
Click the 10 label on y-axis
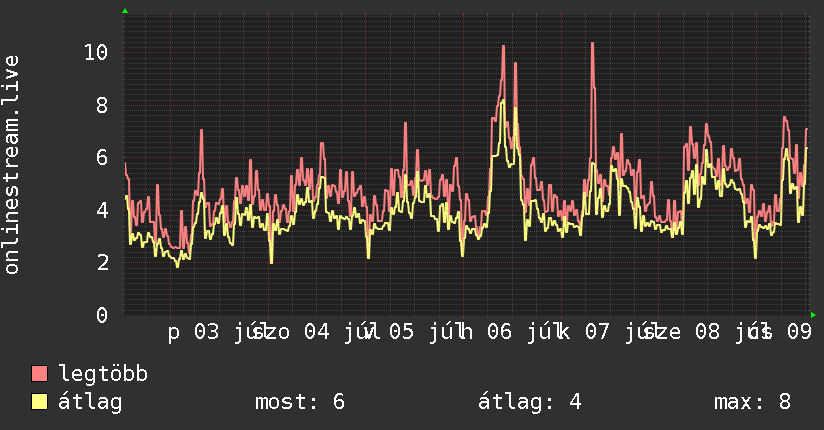pyautogui.click(x=96, y=53)
